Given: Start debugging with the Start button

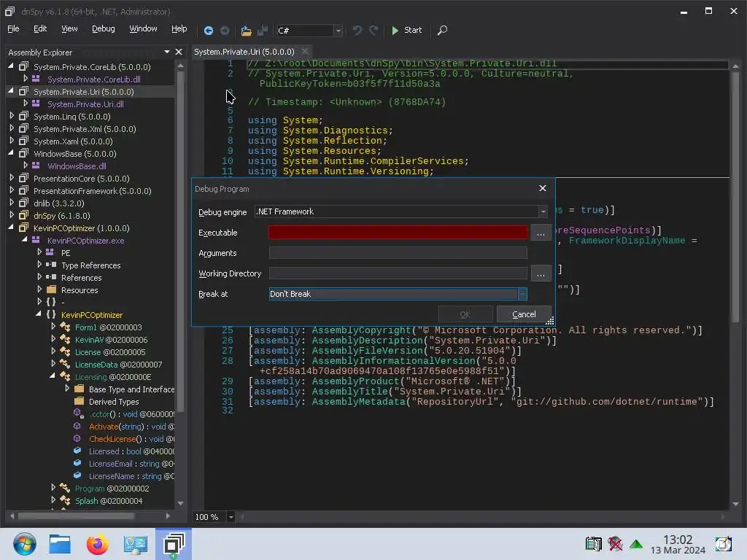Looking at the screenshot, I should point(406,30).
